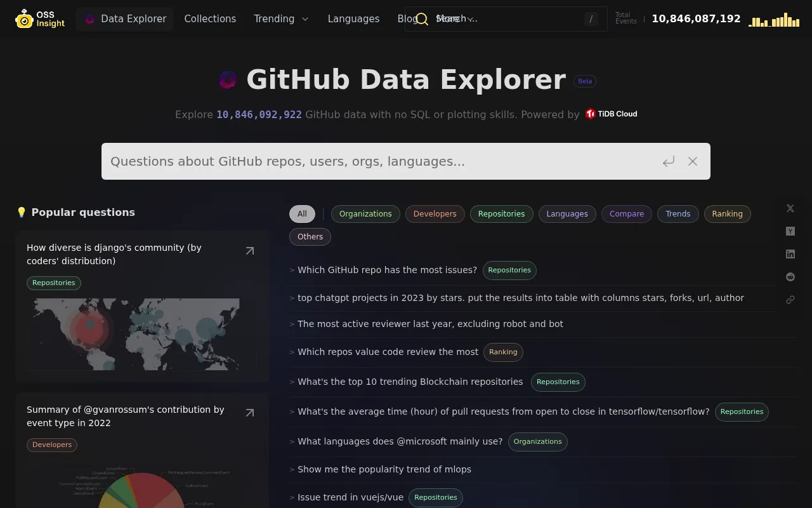Clear the question box with X icon
This screenshot has width=812, height=508.
coord(693,161)
